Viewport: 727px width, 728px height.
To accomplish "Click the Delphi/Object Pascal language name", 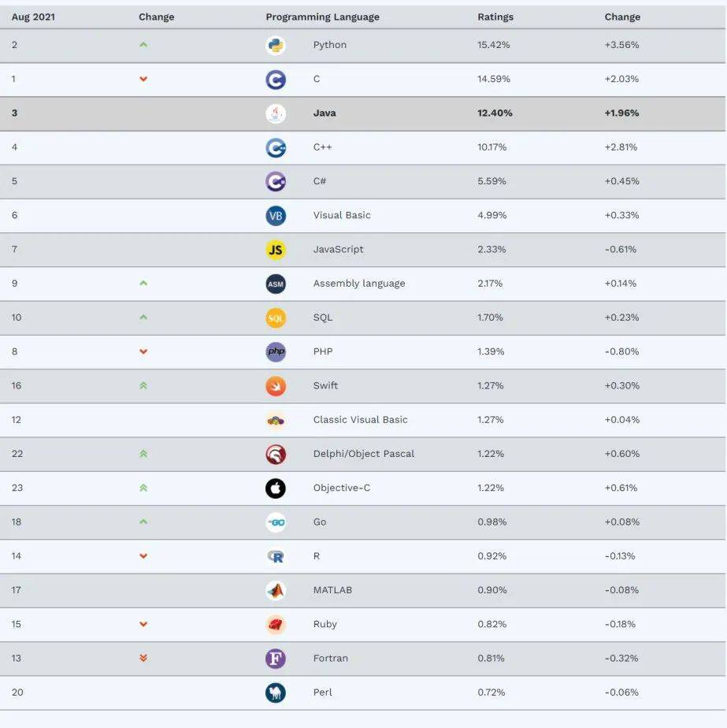I will pyautogui.click(x=364, y=454).
